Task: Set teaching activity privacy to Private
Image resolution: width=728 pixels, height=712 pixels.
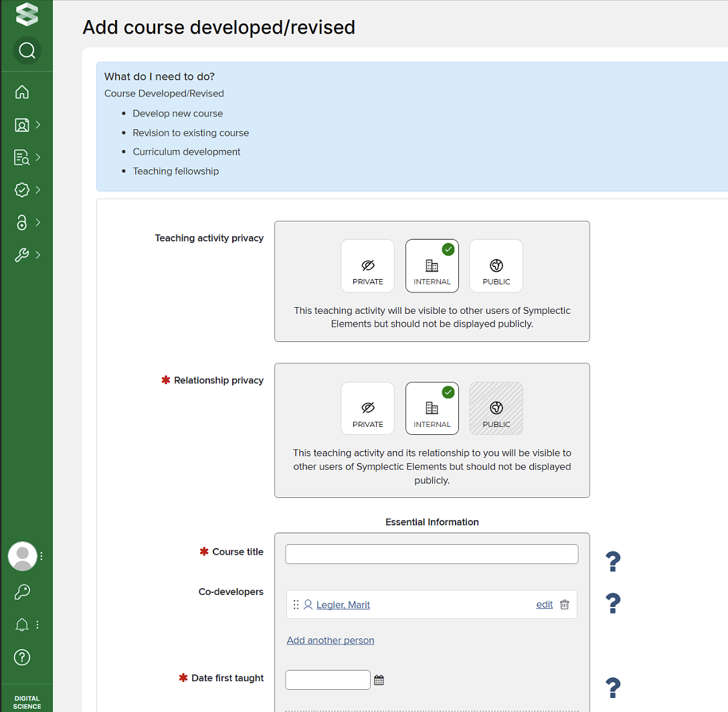Action: click(367, 266)
